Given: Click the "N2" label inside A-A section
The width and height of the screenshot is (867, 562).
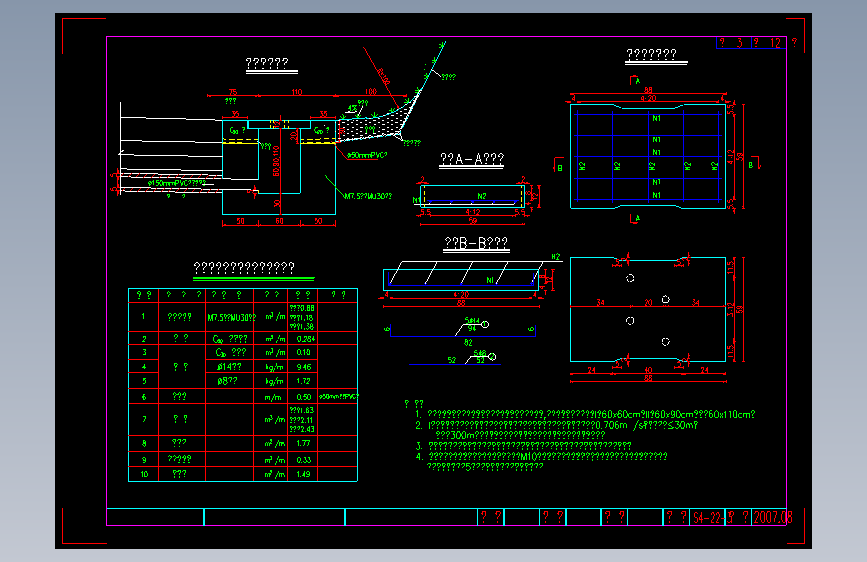Looking at the screenshot, I should tap(482, 196).
